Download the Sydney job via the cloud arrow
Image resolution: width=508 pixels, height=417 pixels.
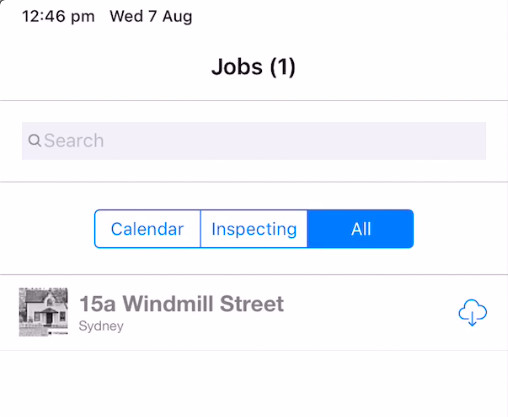pos(472,312)
